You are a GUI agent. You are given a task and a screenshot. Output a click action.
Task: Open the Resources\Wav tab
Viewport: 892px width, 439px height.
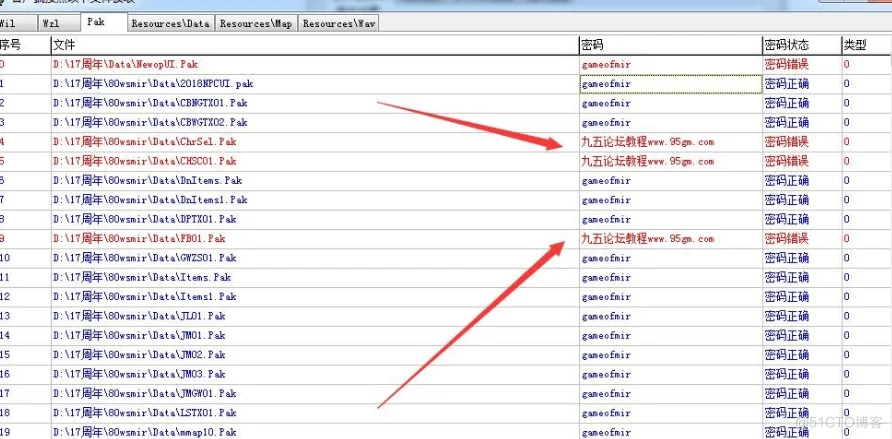pyautogui.click(x=338, y=23)
